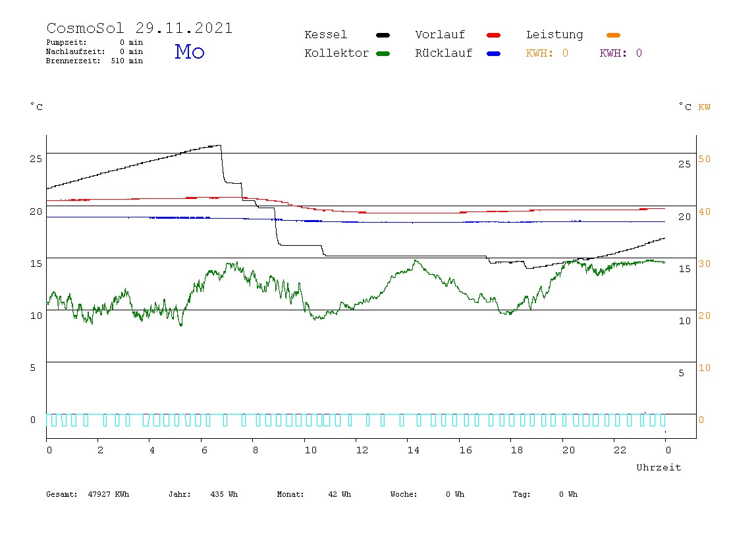
Task: Click the black Kessel legend swatch
Action: (x=383, y=35)
